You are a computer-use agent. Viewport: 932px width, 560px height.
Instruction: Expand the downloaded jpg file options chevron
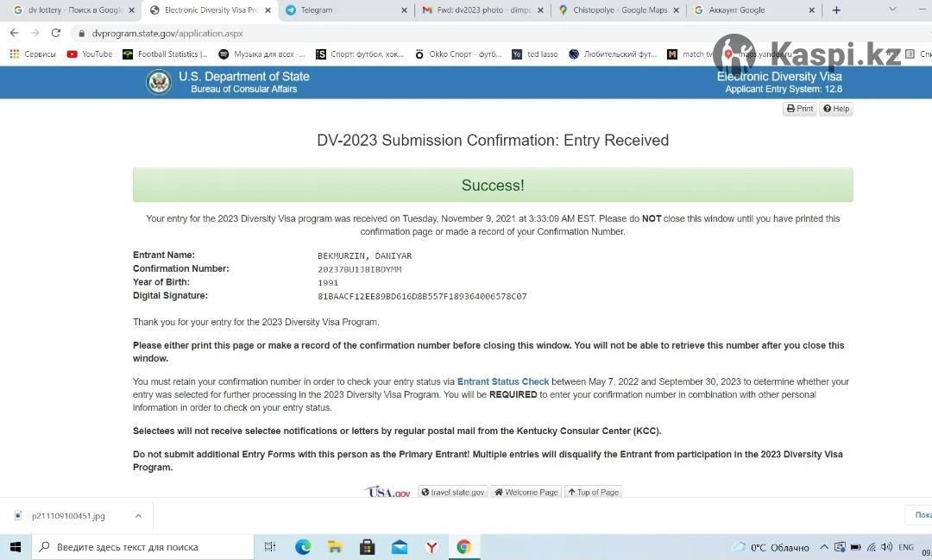click(x=138, y=516)
